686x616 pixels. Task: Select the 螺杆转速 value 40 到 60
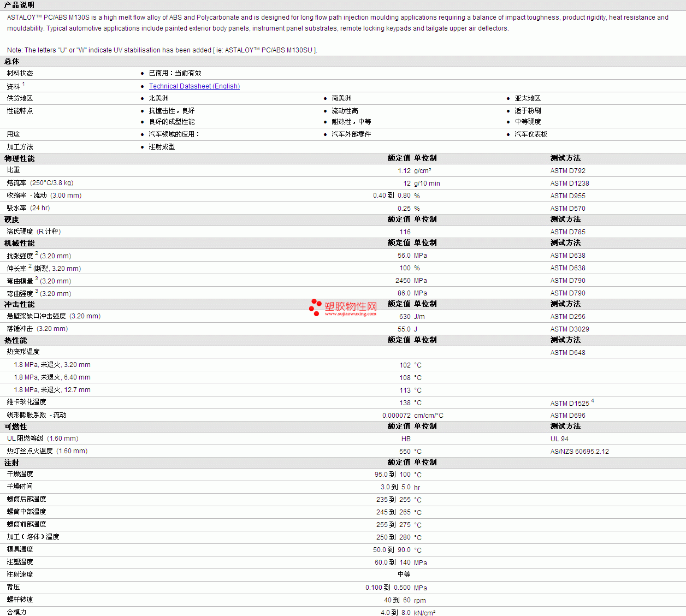(x=397, y=600)
